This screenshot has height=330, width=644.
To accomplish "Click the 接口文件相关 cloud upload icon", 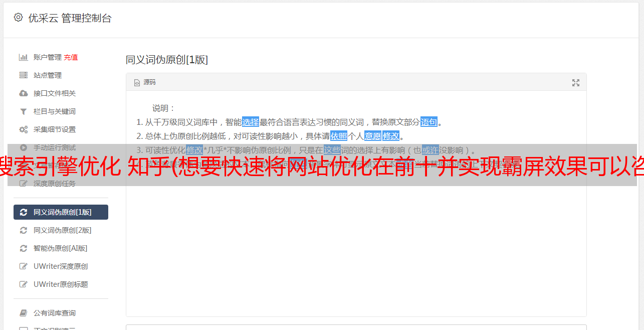I will click(23, 93).
